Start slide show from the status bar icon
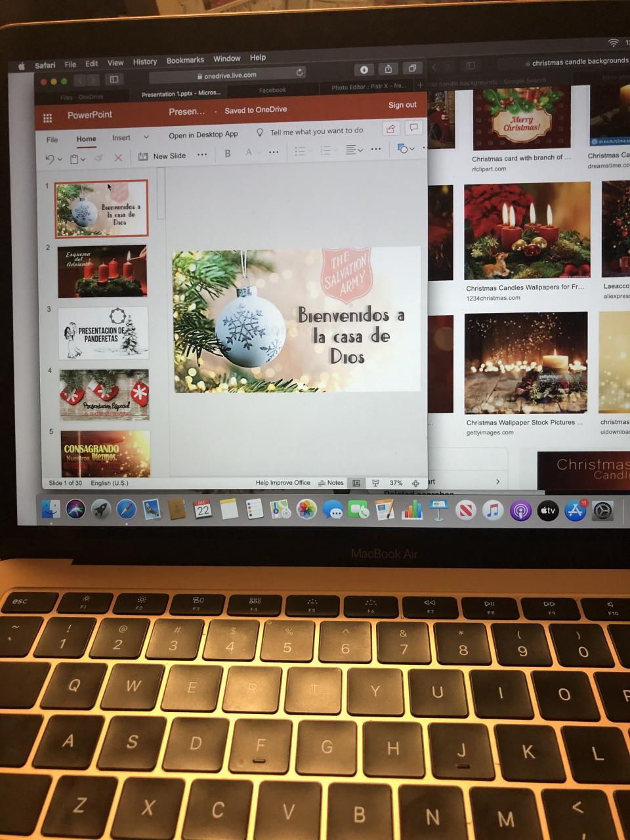The image size is (630, 840). pos(375,483)
